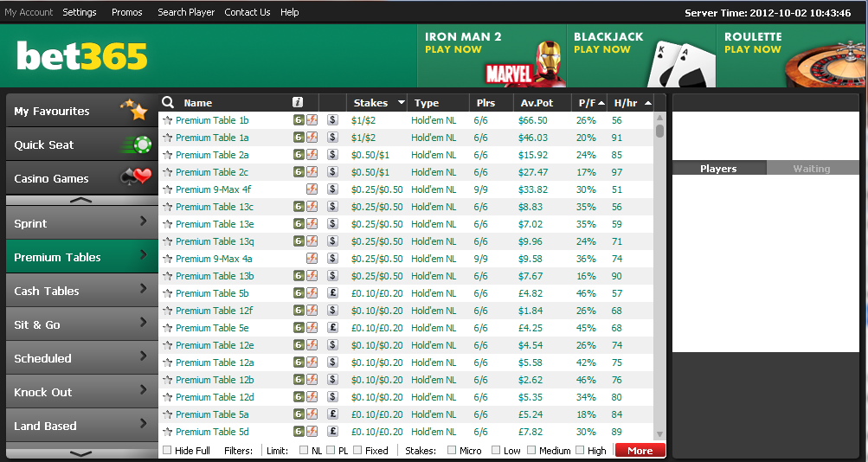The image size is (868, 462).
Task: Click star icon beside Premium Table 12d
Action: [167, 397]
